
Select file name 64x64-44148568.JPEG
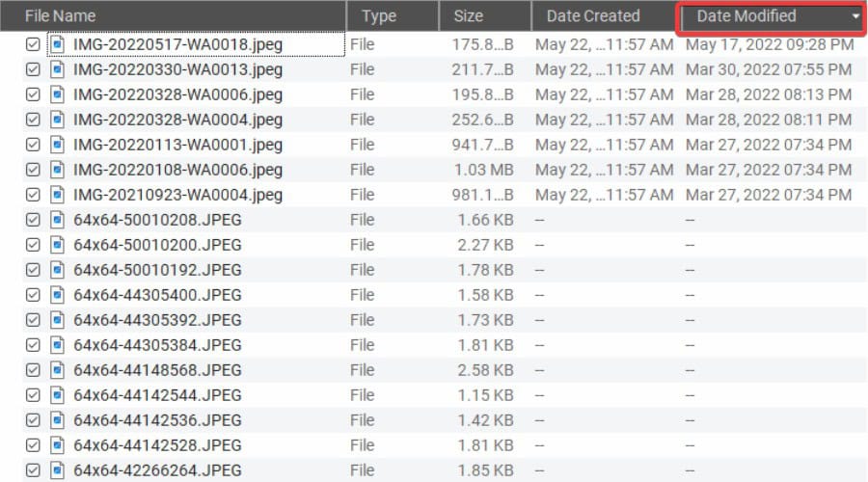157,369
